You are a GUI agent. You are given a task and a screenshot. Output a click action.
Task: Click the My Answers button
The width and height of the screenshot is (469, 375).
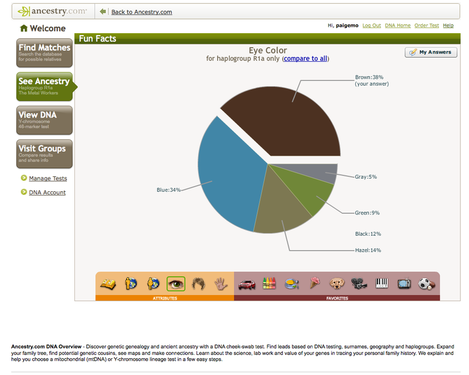pyautogui.click(x=431, y=52)
